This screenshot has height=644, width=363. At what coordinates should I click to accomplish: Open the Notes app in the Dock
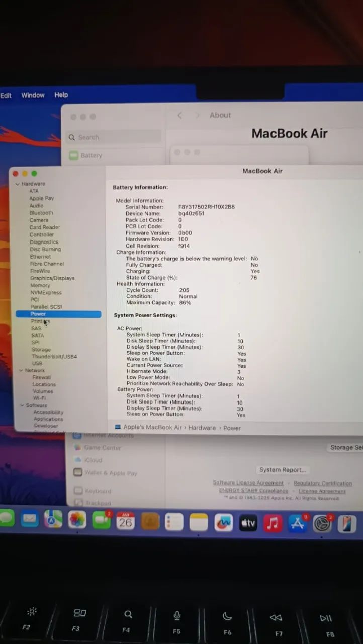click(x=199, y=522)
